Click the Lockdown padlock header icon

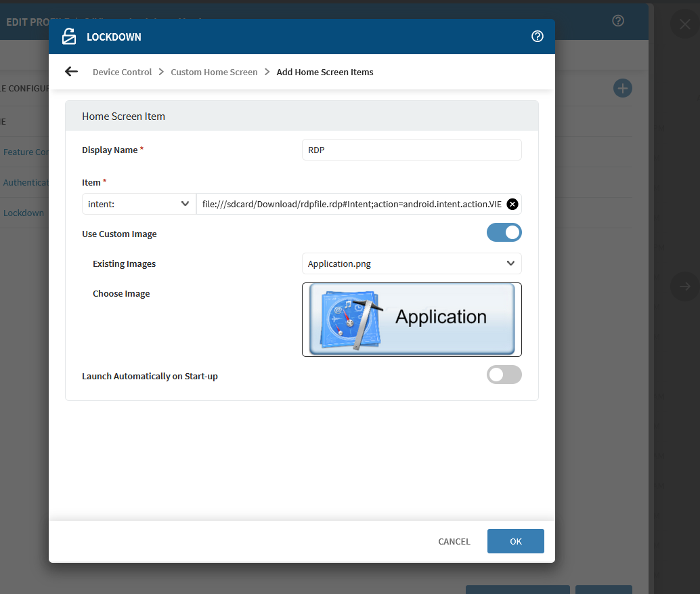point(69,37)
